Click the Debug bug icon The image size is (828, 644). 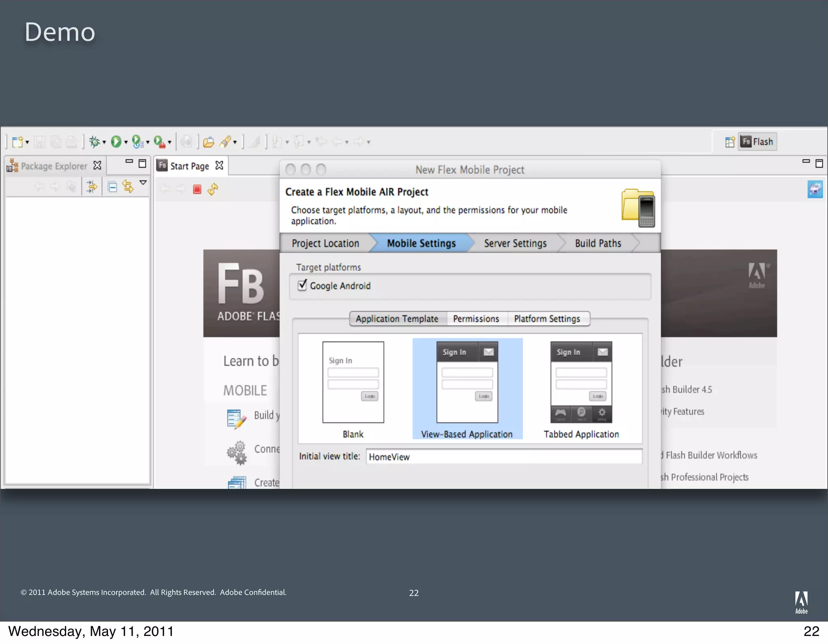point(95,142)
